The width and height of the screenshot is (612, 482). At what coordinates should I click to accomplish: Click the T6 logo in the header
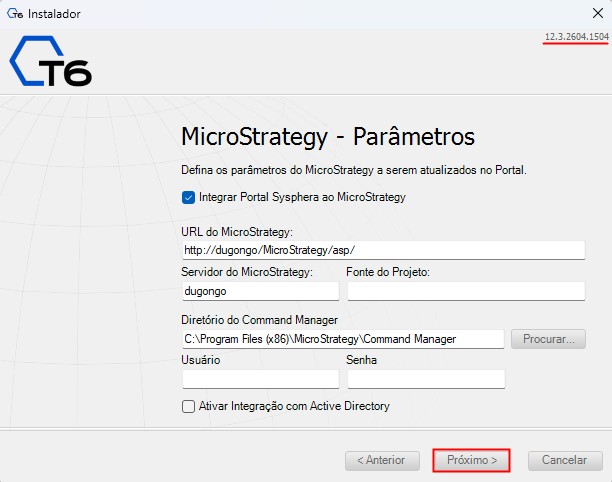coord(51,61)
